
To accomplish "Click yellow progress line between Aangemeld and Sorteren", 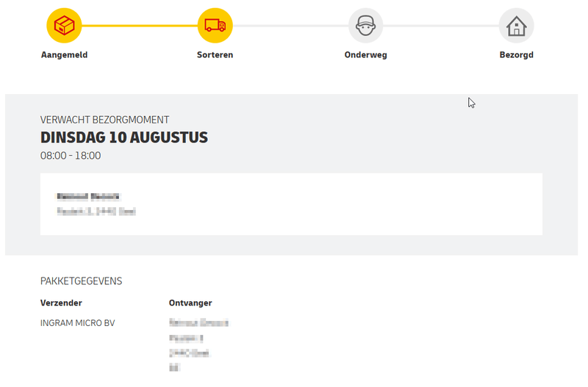I will coord(140,26).
